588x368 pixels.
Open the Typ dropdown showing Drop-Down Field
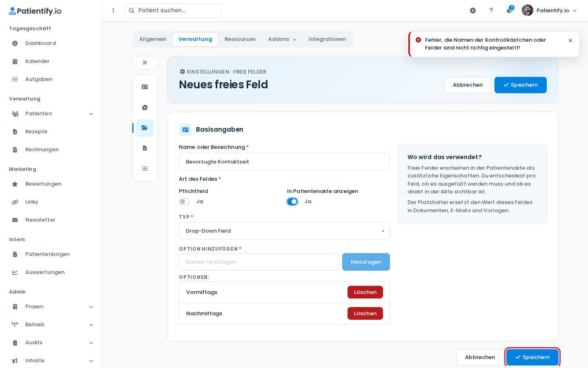pos(284,231)
